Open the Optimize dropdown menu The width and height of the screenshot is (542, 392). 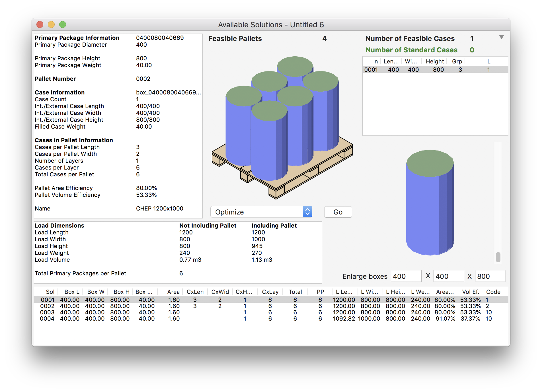coord(261,212)
